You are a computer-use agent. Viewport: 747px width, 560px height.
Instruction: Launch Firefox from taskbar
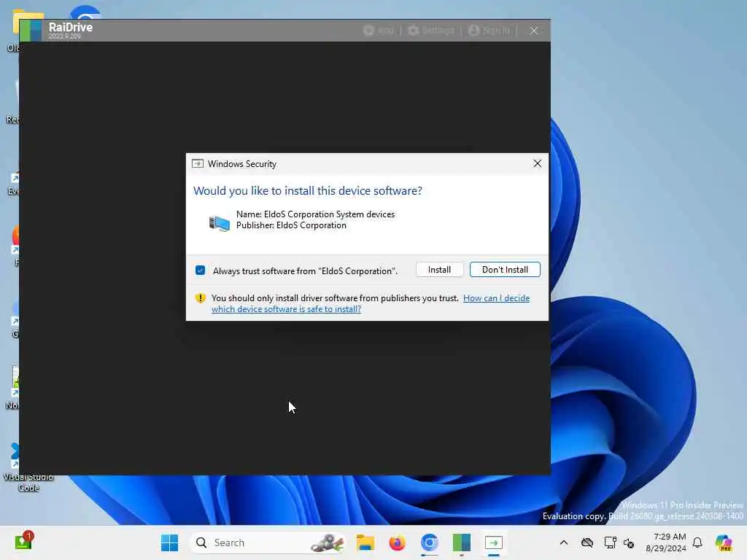397,542
